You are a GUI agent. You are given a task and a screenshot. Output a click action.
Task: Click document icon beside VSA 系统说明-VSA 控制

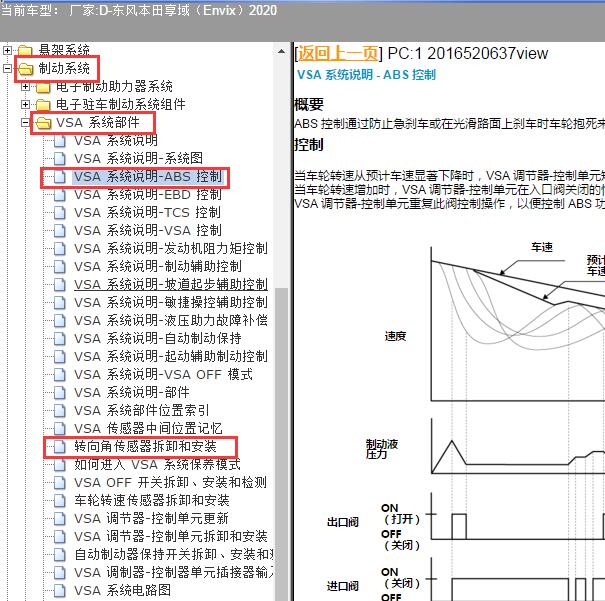coord(59,231)
